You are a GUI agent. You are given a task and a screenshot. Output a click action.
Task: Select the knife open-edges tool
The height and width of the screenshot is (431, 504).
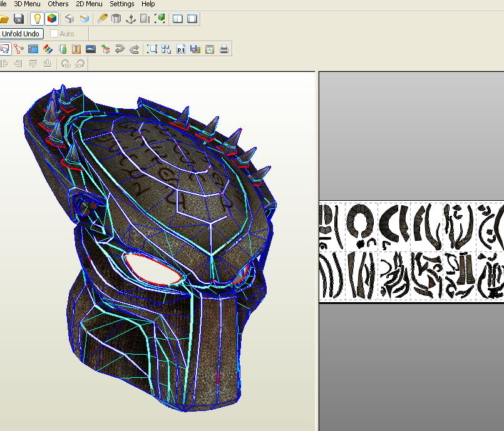click(x=102, y=19)
